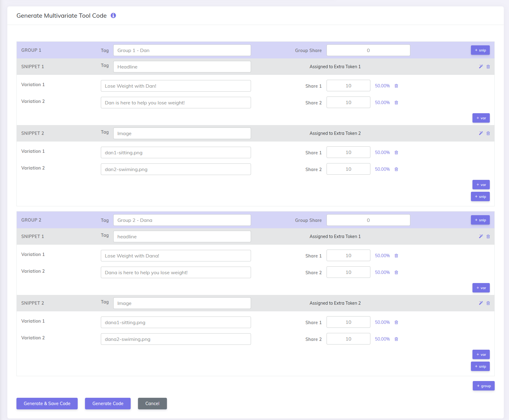The image size is (509, 420).
Task: Add a variation to Group 2's Image snippet
Action: pyautogui.click(x=481, y=354)
